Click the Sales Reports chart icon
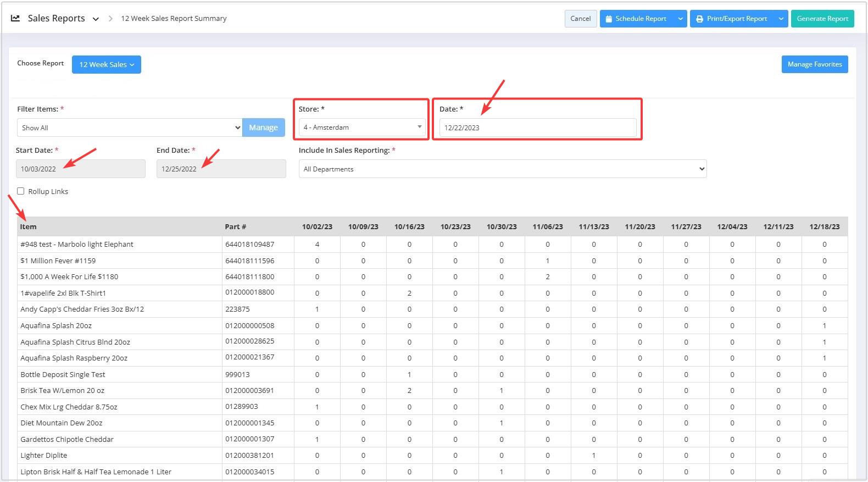The image size is (868, 482). pos(15,18)
